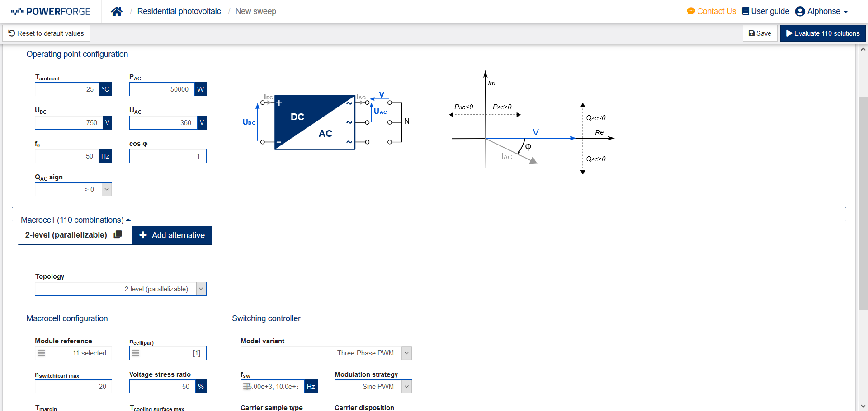
Task: Click Evaluate 110 solutions button
Action: tap(823, 33)
